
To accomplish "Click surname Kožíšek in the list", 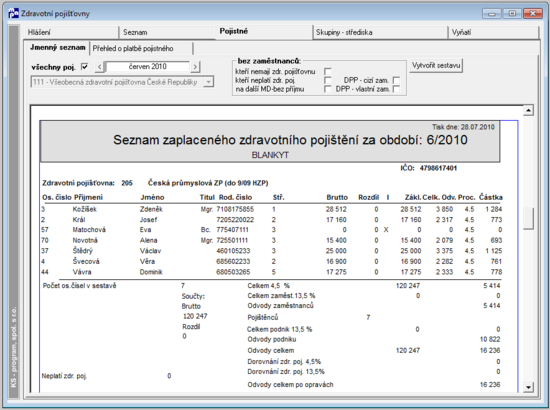I will click(x=85, y=209).
